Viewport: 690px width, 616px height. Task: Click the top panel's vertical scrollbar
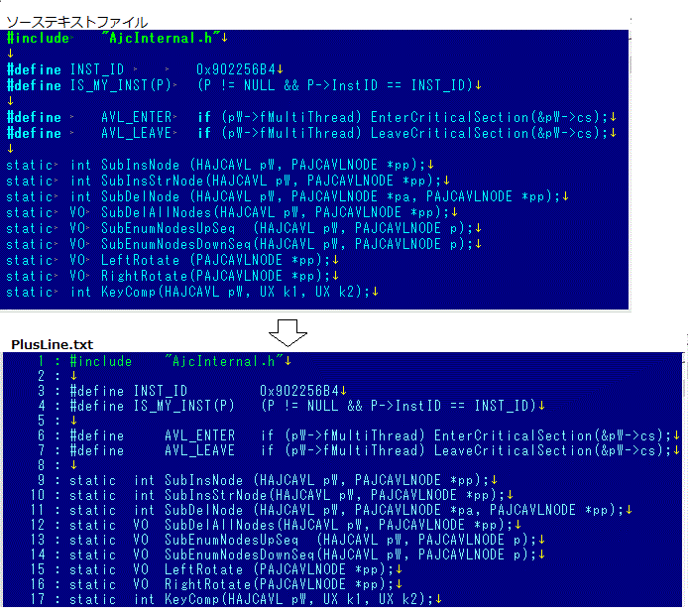[x=631, y=170]
